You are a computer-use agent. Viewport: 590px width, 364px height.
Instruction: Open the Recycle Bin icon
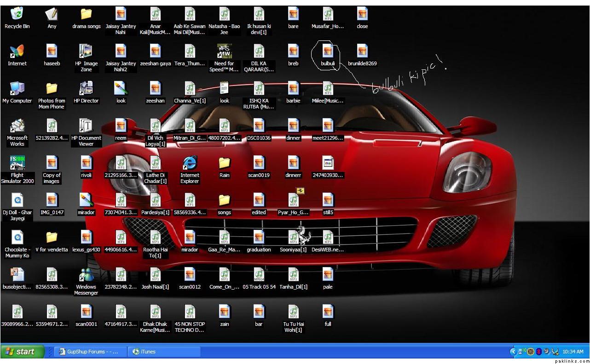17,14
